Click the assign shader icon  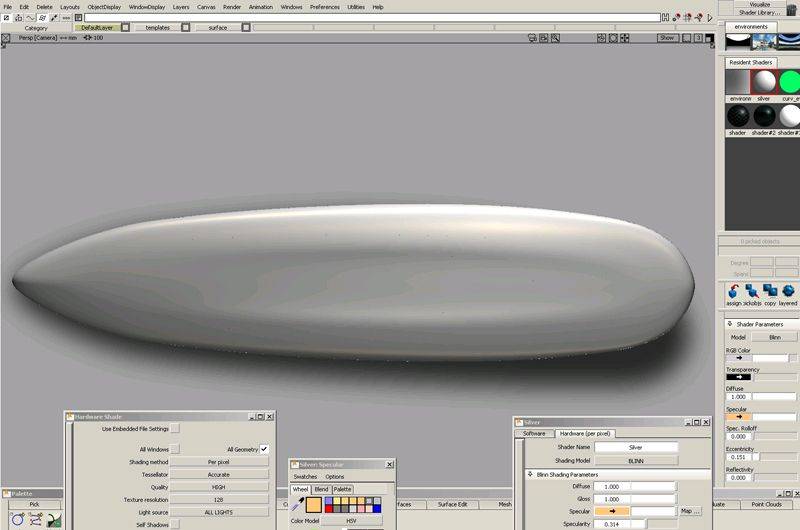tap(734, 291)
